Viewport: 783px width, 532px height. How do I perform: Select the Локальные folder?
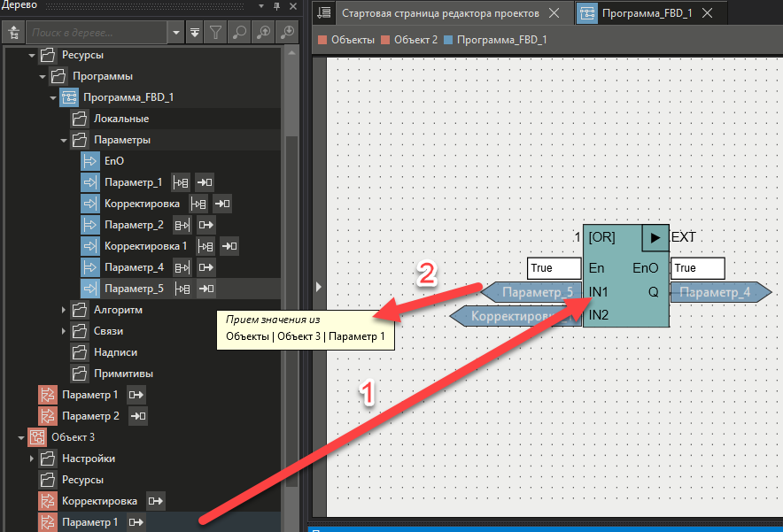click(121, 119)
